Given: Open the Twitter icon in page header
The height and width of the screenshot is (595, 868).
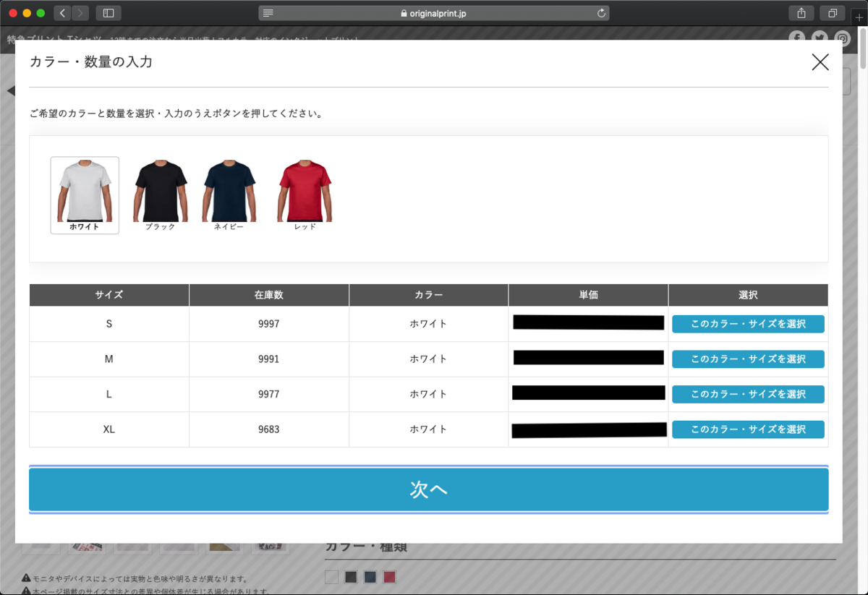Looking at the screenshot, I should click(820, 38).
